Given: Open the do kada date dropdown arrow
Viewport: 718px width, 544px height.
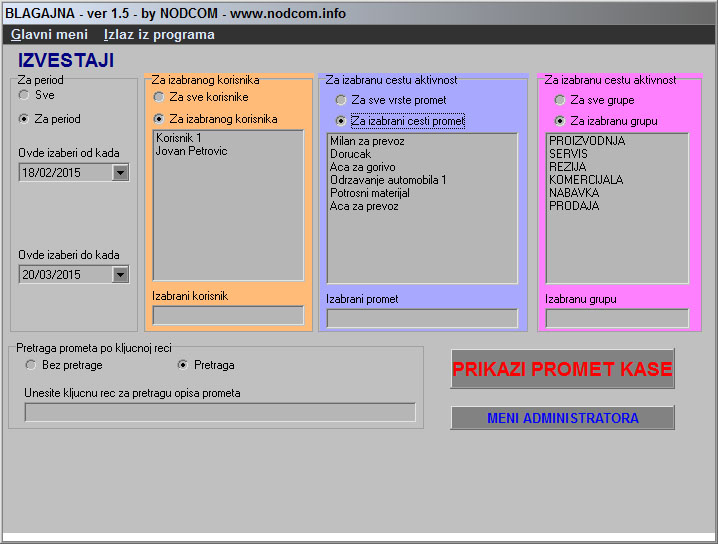Looking at the screenshot, I should pyautogui.click(x=120, y=275).
